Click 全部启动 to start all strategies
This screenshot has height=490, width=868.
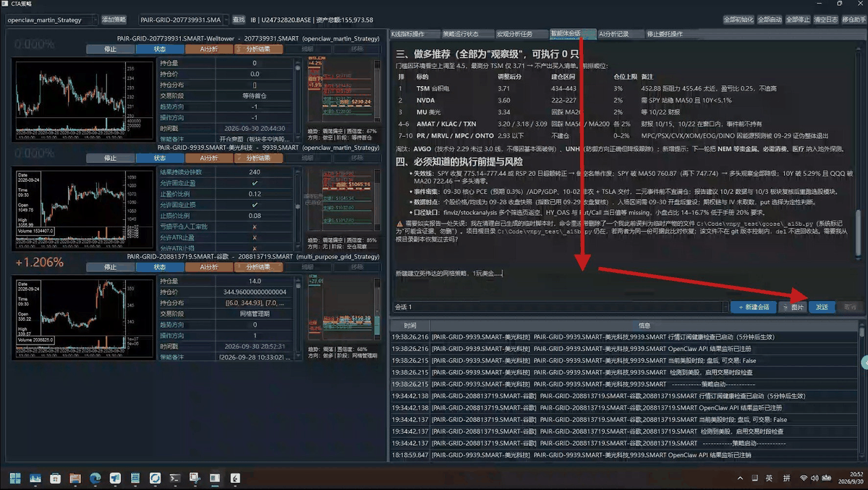(769, 20)
